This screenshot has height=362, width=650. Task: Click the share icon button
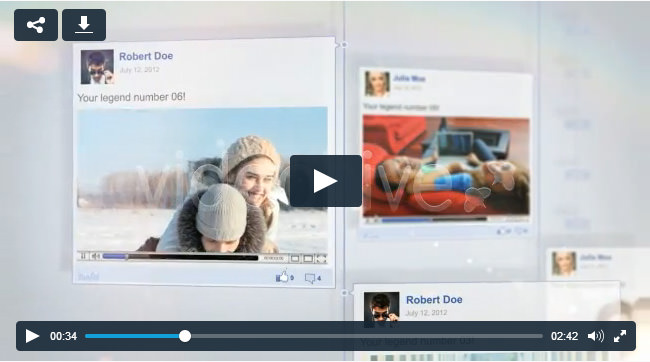[x=36, y=25]
